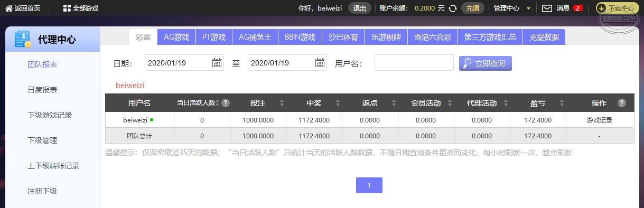Viewport: 644px width, 208px height.
Task: Click the 用户名 column header
Action: (x=139, y=103)
